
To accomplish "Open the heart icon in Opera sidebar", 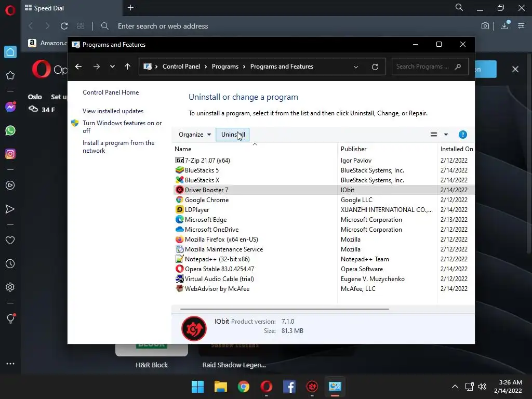I will 10,240.
